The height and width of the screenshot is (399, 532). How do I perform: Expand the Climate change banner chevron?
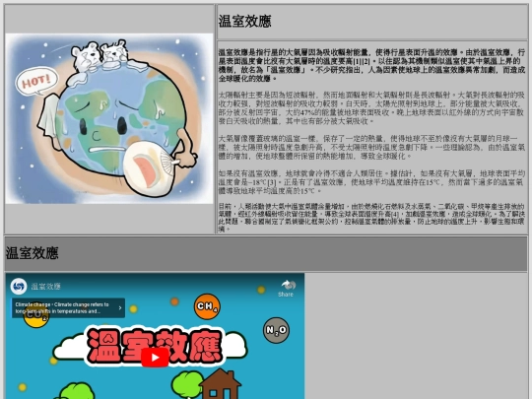[x=120, y=308]
